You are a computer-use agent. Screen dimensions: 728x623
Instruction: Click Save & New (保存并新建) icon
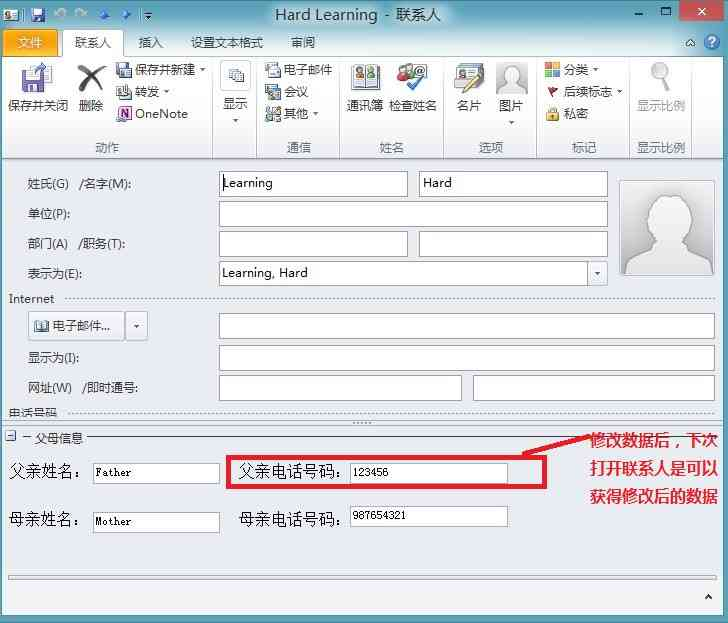click(124, 70)
